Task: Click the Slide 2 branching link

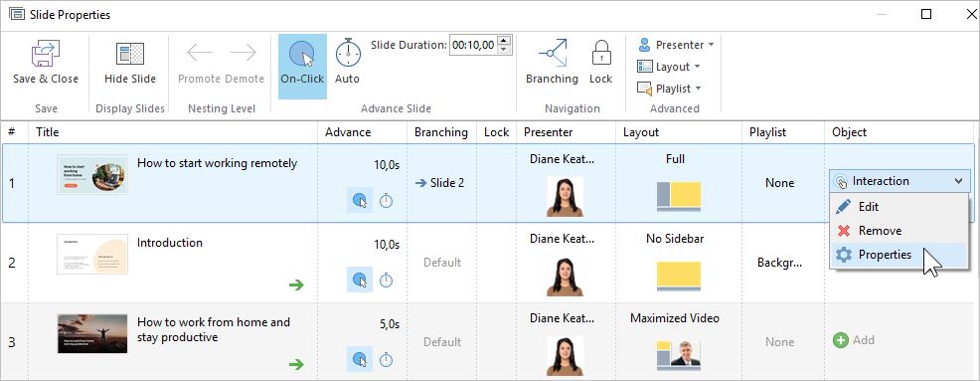Action: pyautogui.click(x=440, y=183)
